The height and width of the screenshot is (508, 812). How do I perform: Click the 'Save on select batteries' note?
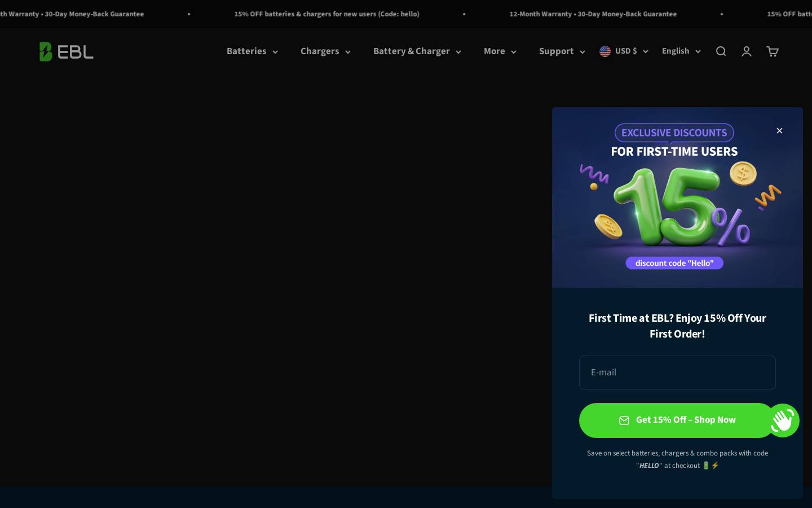click(677, 459)
